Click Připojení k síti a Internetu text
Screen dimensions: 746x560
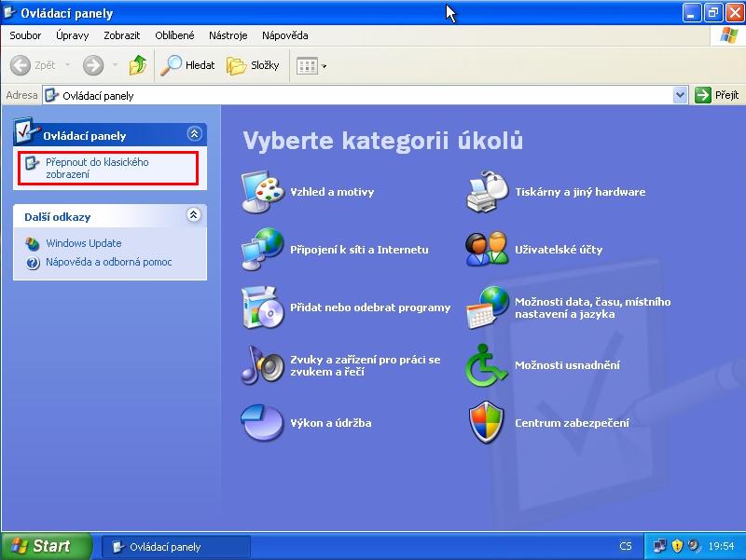(x=359, y=250)
